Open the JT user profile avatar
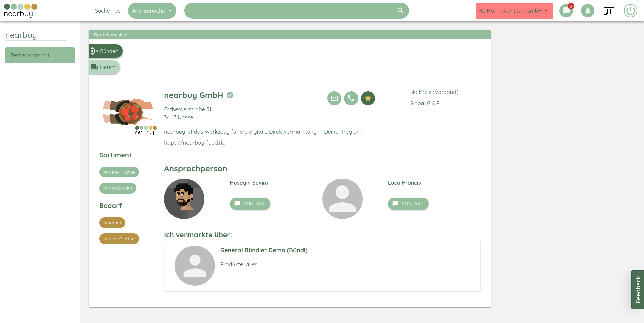 tap(609, 11)
